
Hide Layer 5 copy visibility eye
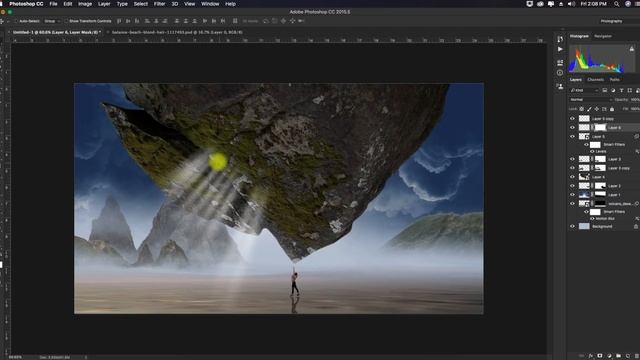(572, 119)
